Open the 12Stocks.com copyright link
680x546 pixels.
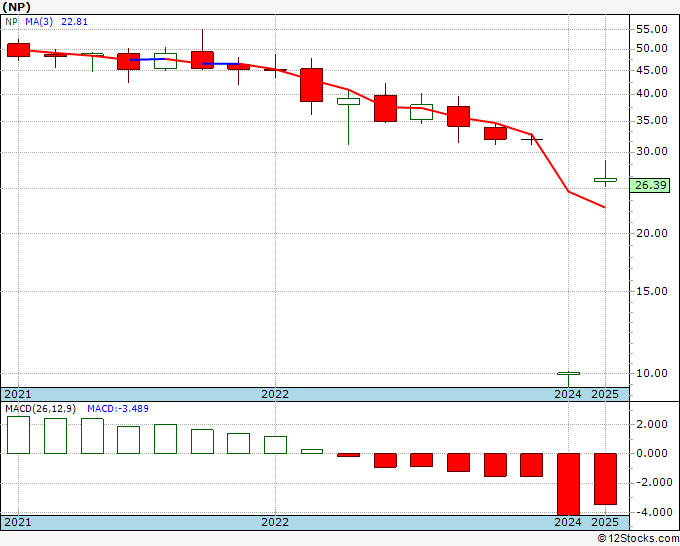[x=638, y=539]
